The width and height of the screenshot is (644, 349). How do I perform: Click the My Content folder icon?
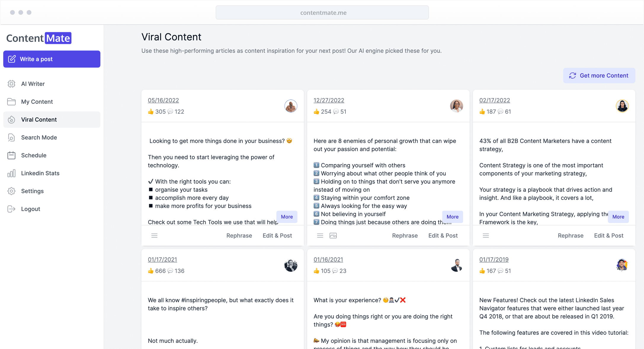point(11,102)
